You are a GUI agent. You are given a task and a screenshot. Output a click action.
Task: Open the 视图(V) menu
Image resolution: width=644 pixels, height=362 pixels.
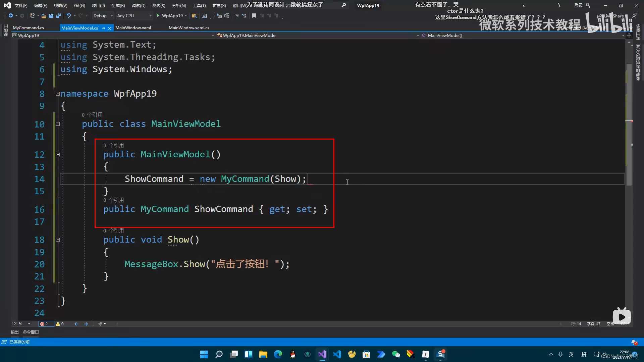[x=60, y=5]
